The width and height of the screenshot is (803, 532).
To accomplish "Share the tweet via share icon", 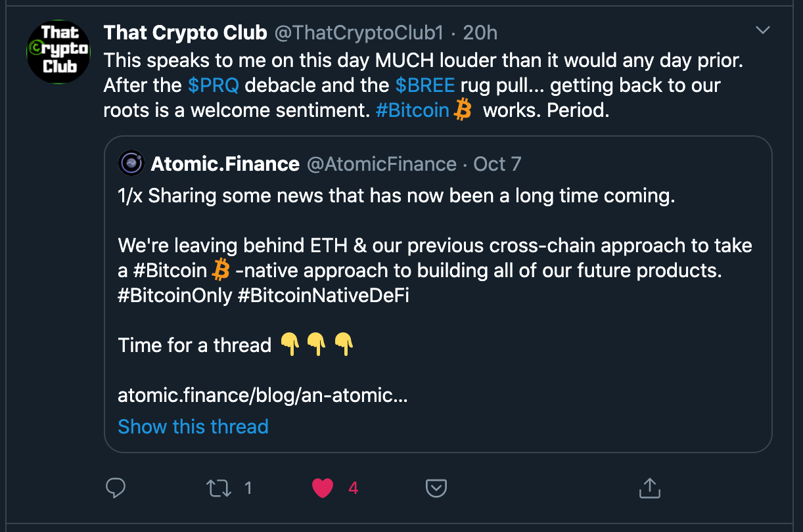I will pos(649,487).
